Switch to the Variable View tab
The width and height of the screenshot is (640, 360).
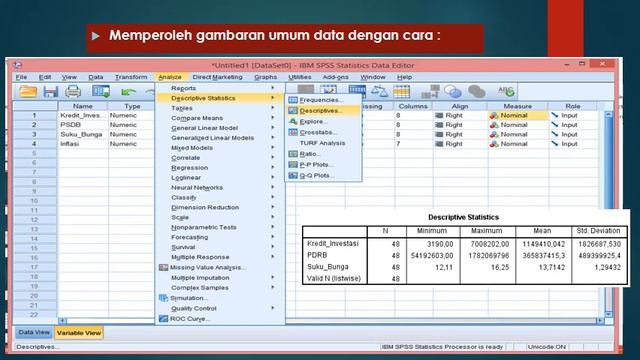tap(79, 333)
